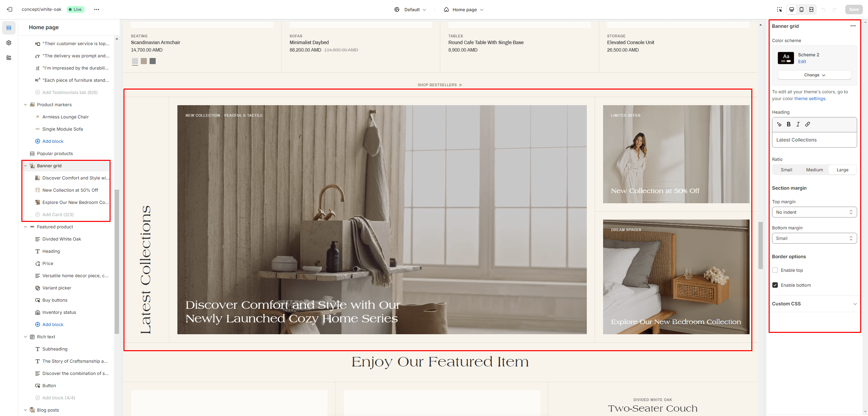
Task: Select the dark gray color swatch
Action: (x=153, y=61)
